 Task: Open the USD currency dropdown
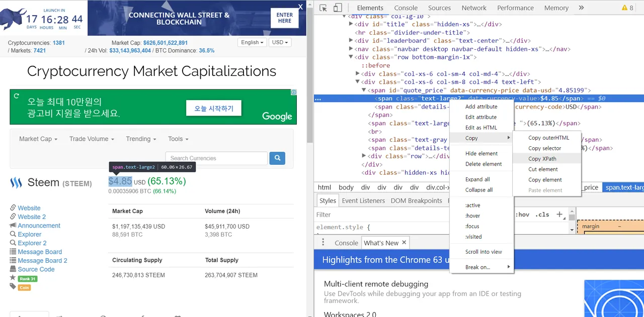(x=280, y=43)
